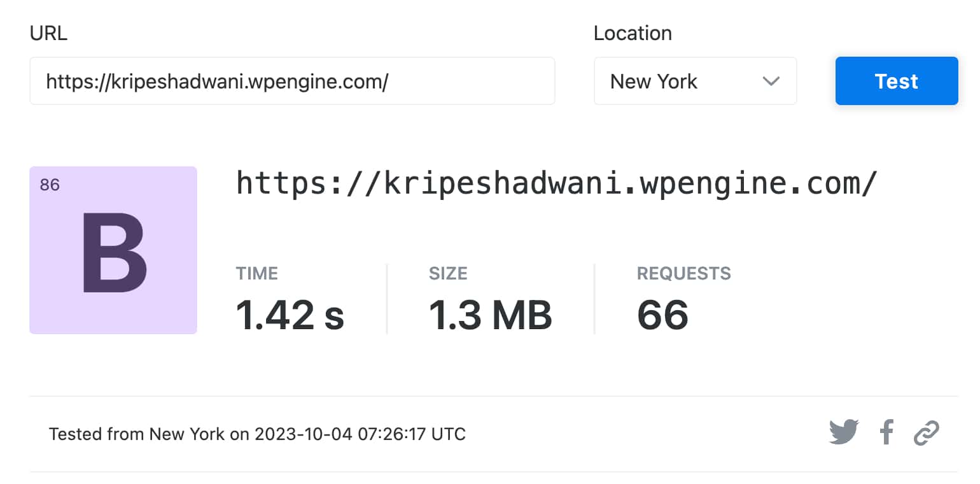Screen dimensions: 980x484
Task: Click the REQUESTS metric label
Action: (683, 274)
